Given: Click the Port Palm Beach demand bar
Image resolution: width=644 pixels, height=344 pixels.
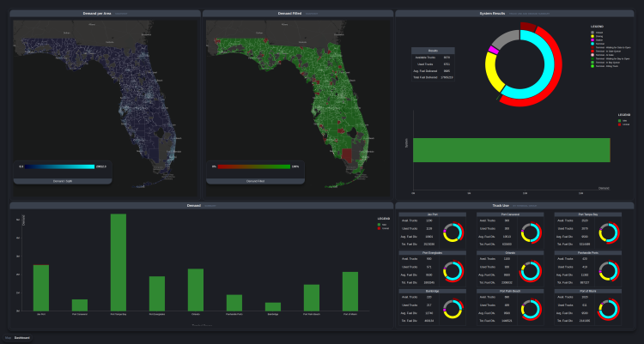Looking at the screenshot, I should (312, 298).
